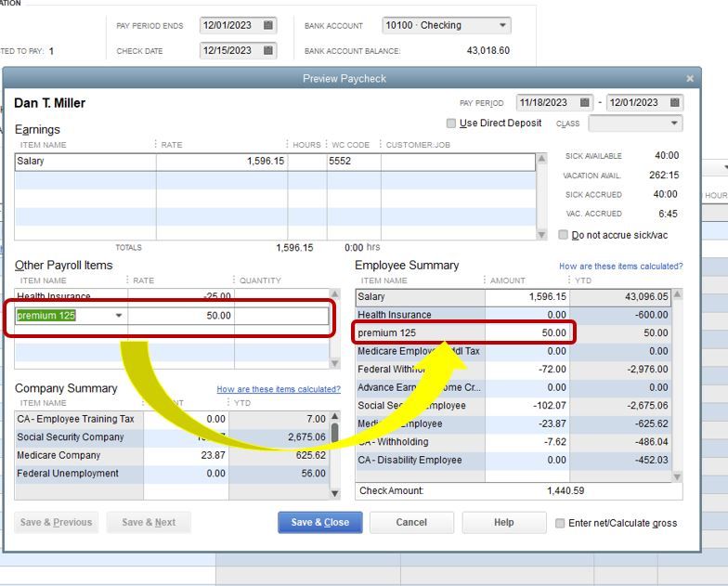Open Help for paycheck preview
The image size is (728, 586).
point(503,522)
